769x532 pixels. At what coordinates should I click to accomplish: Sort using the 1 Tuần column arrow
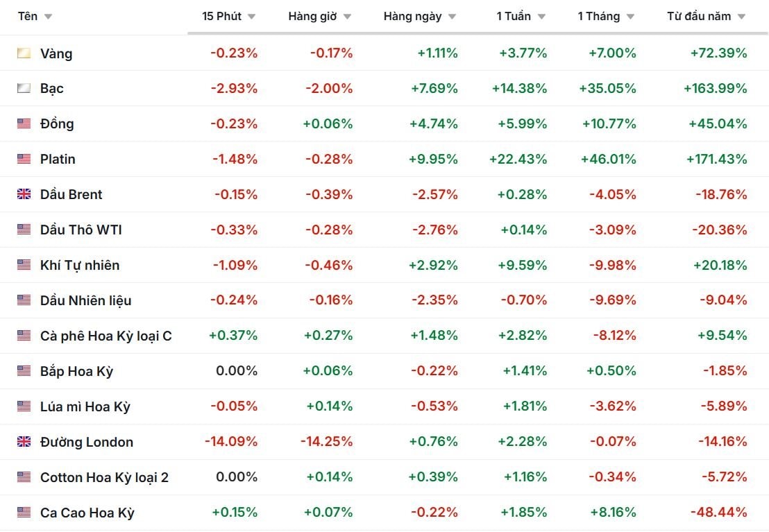(x=541, y=17)
